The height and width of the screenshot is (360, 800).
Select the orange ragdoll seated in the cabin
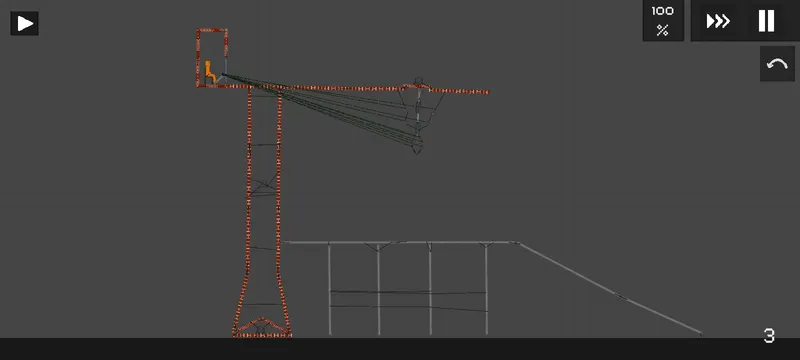pyautogui.click(x=210, y=72)
